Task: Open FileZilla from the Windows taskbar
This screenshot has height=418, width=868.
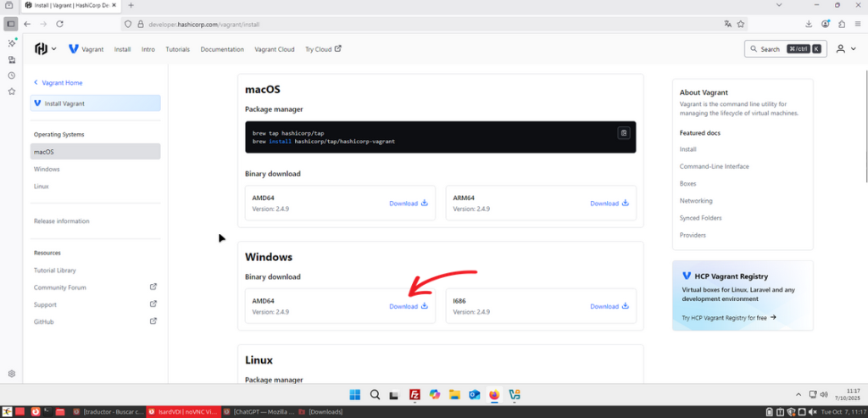Action: [x=415, y=395]
